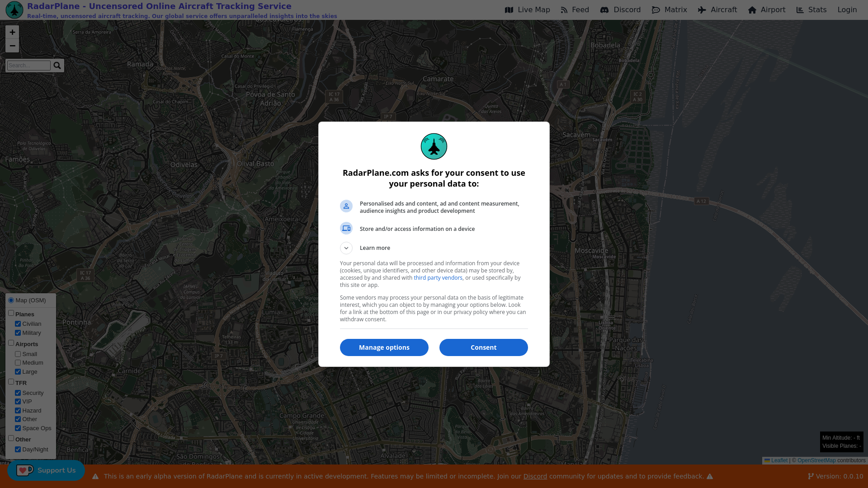Image resolution: width=868 pixels, height=488 pixels.
Task: Toggle the TFR group checkbox
Action: (x=11, y=382)
